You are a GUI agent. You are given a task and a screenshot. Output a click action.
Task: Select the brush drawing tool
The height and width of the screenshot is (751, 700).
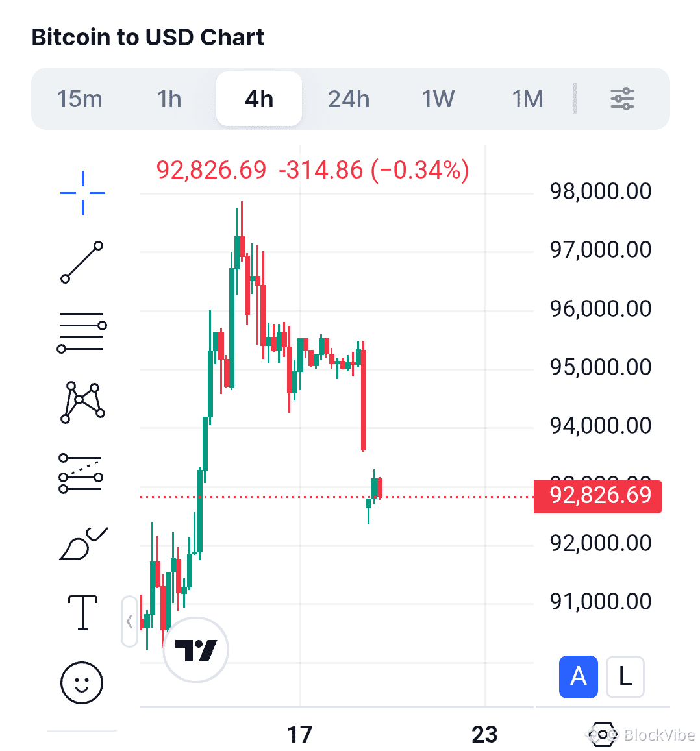[x=82, y=543]
